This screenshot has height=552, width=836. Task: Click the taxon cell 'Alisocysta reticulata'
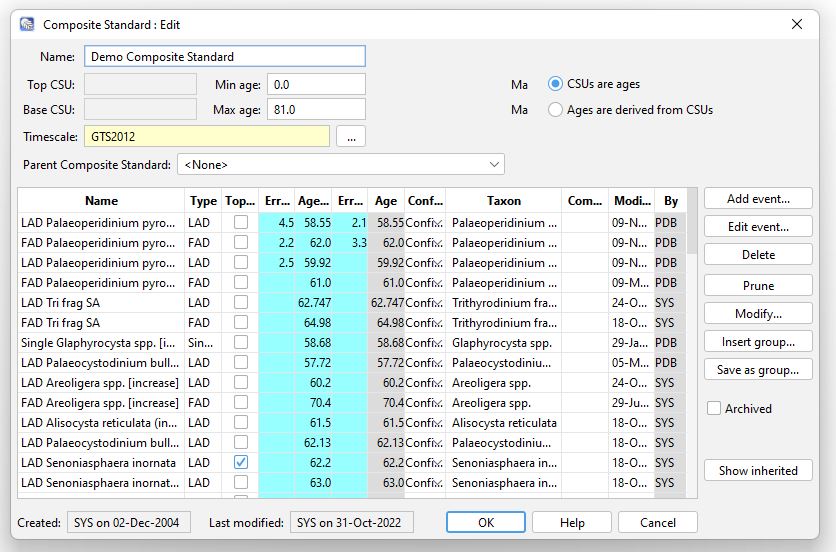click(503, 422)
